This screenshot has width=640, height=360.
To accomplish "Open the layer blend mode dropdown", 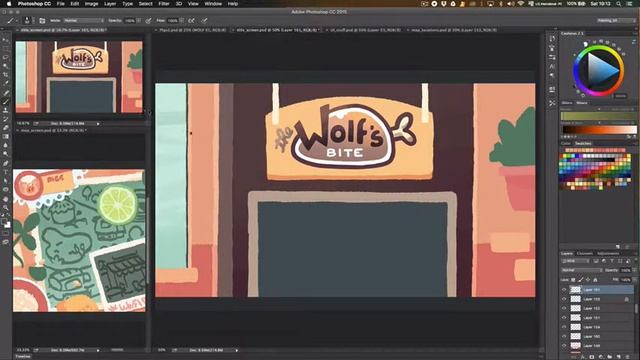I will [x=582, y=270].
